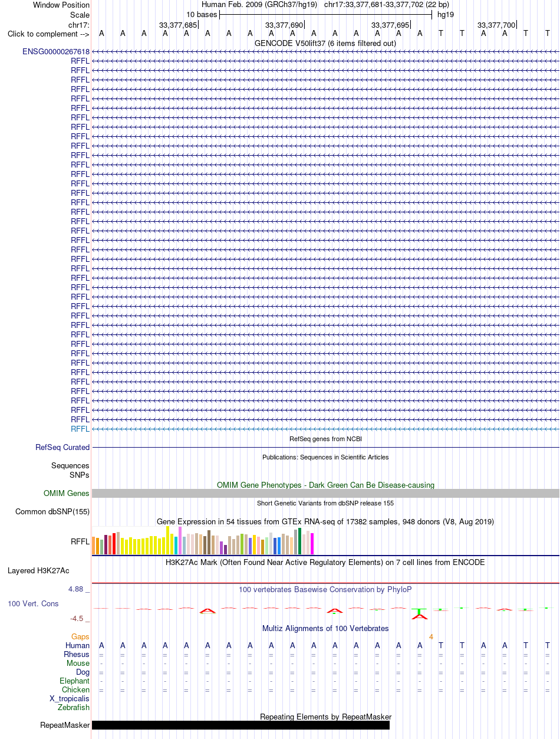
Task: Click 'OMIM Gene Phenotypes' green track title
Action: pyautogui.click(x=325, y=485)
